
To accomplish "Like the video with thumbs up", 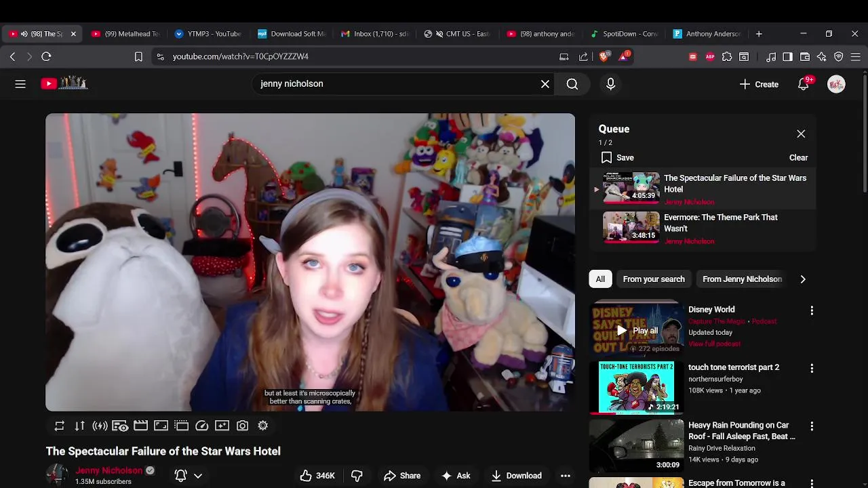I will click(x=317, y=476).
